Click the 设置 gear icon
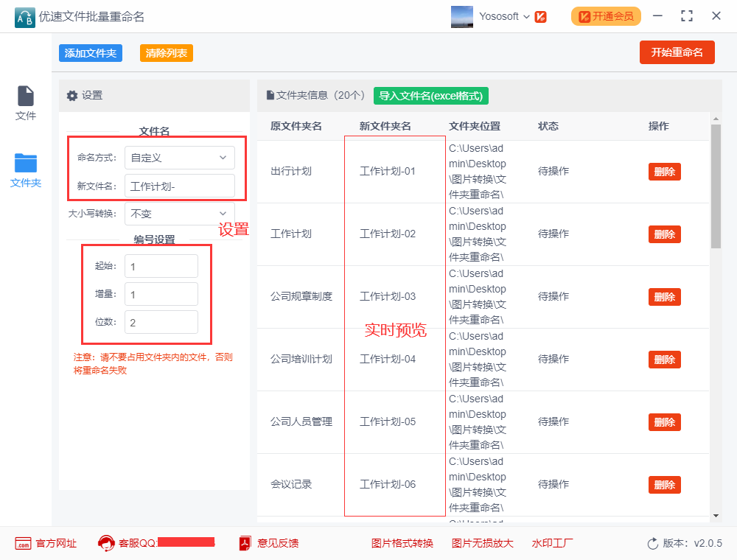Viewport: 737px width, 560px height. [x=72, y=96]
